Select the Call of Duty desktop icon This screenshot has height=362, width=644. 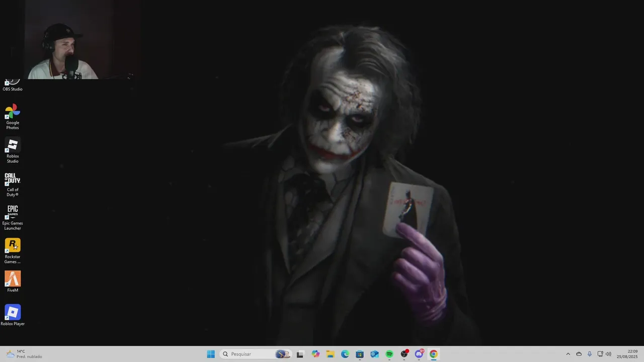(x=13, y=185)
